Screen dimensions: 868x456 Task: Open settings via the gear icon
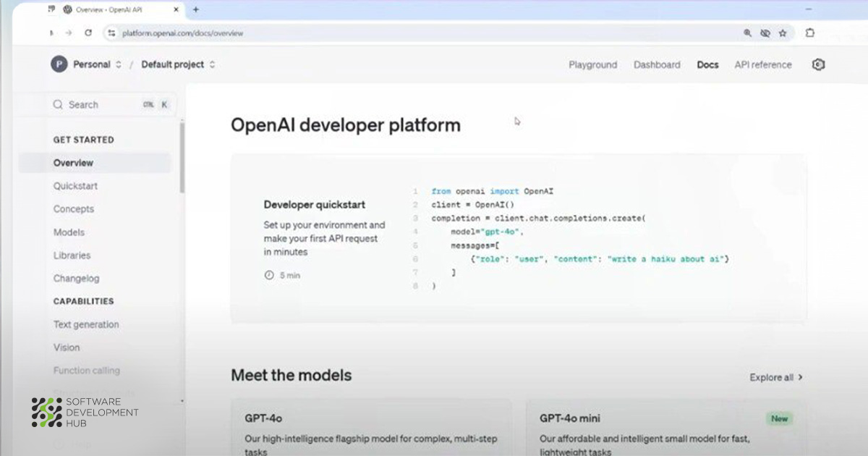[x=818, y=64]
